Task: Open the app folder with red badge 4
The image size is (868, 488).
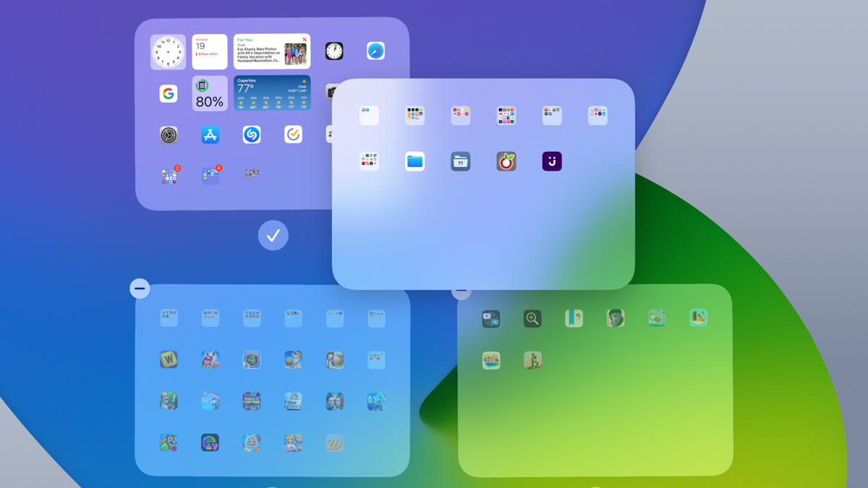Action: [210, 176]
